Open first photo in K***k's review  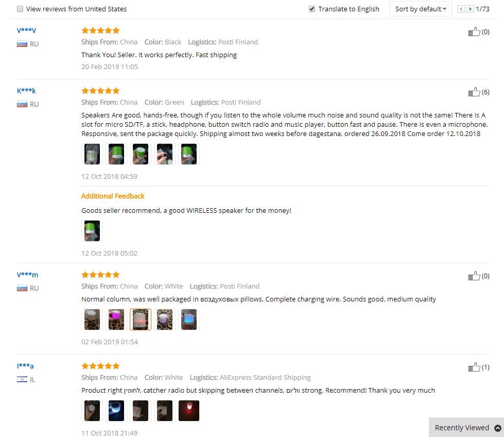[x=92, y=154]
